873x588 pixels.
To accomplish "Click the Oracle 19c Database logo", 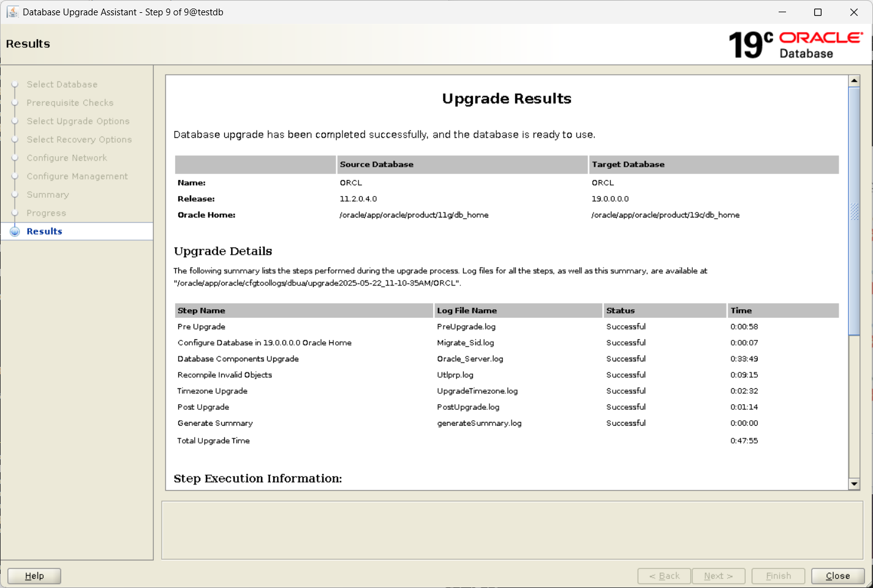I will (x=796, y=45).
